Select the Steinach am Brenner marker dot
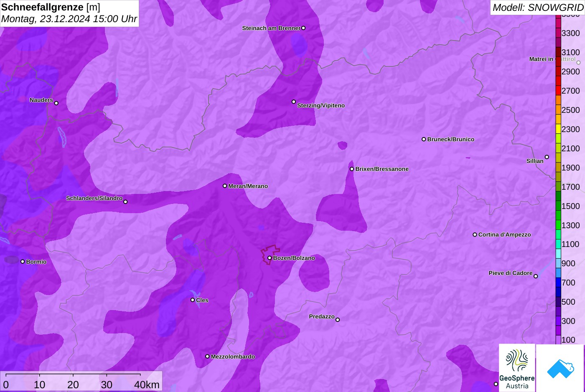The width and height of the screenshot is (585, 392). coord(303,28)
